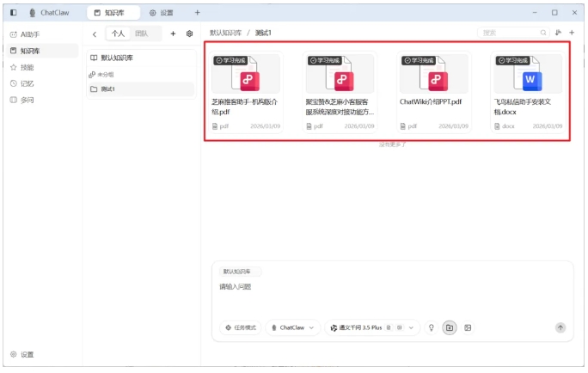Screen dimensions: 588x373
Task: Click the file name 芝麻推客助手-机构版介绍.pdf
Action: coord(244,107)
